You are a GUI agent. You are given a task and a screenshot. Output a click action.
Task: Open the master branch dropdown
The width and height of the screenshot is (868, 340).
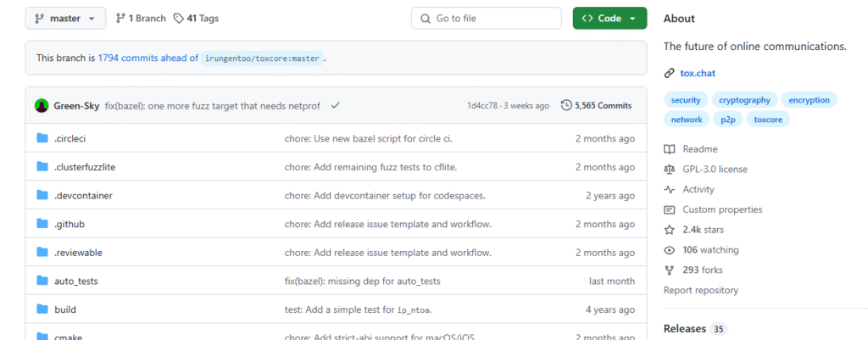point(64,19)
